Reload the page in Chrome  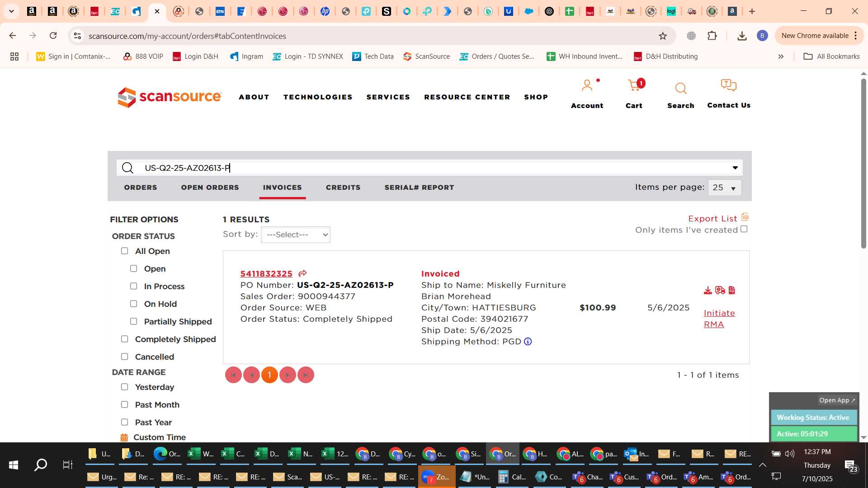pos(53,36)
